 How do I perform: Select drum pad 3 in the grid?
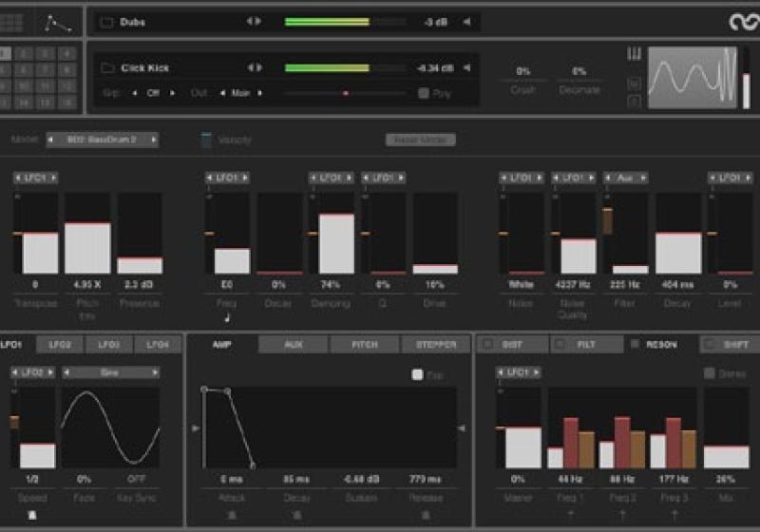(x=45, y=53)
